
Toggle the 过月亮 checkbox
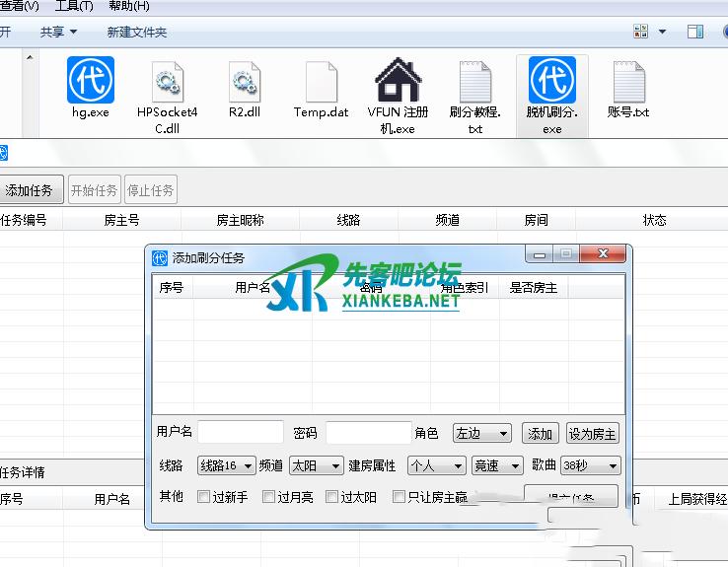coord(268,497)
